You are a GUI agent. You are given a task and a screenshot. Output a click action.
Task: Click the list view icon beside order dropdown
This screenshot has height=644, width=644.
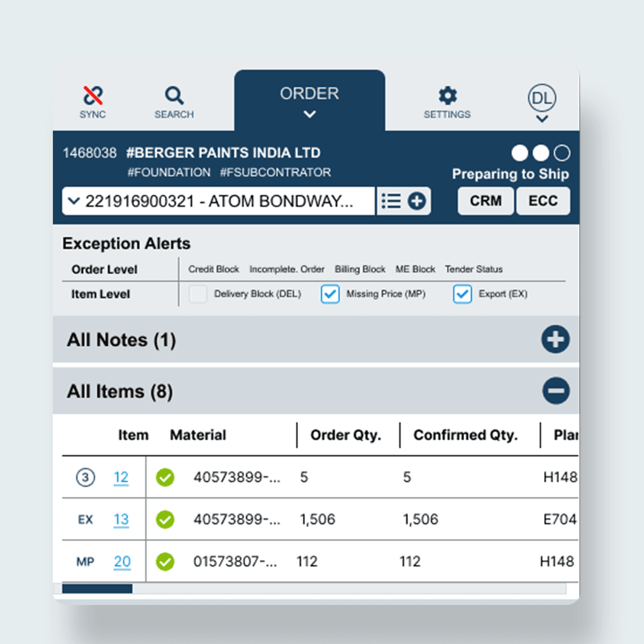coord(391,201)
